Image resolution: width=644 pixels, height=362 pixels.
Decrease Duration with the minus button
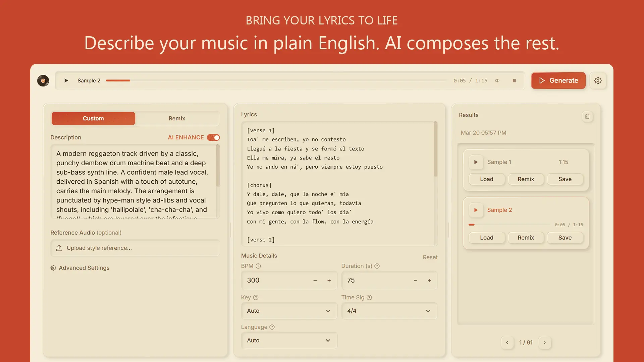point(415,280)
